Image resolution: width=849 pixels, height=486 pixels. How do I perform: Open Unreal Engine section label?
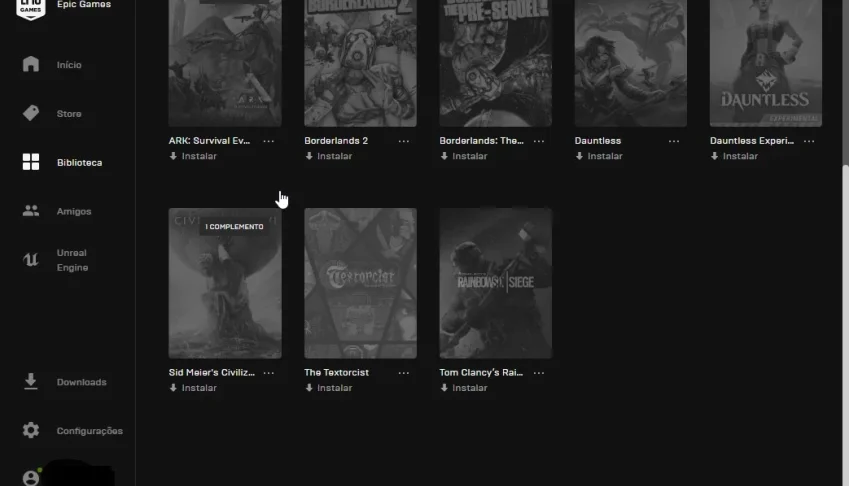[x=73, y=260]
